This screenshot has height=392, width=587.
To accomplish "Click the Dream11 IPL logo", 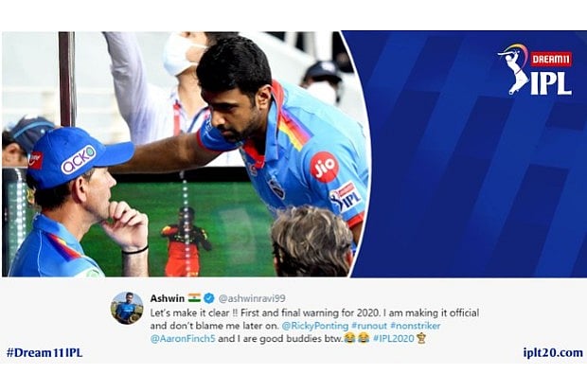I will pos(535,70).
